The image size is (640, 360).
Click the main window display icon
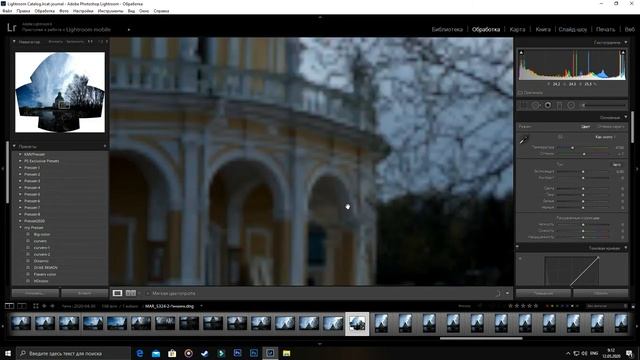click(9, 306)
